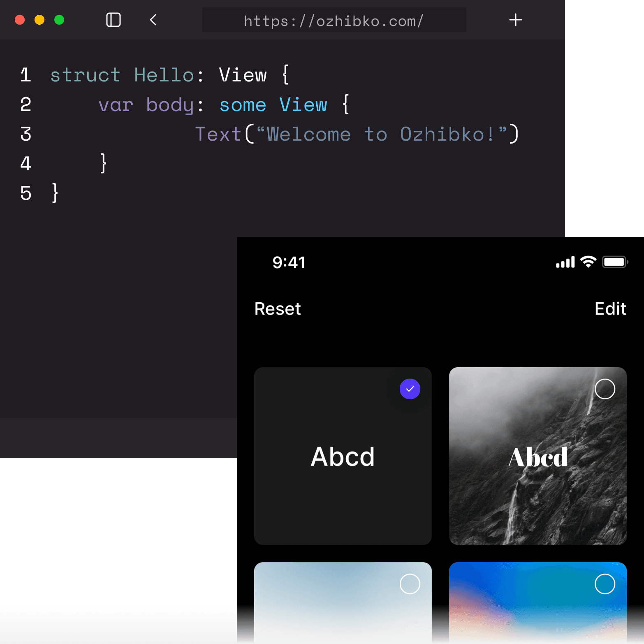
Task: Click the Text("Welcome to Ozhibko!") line
Action: coord(357,134)
